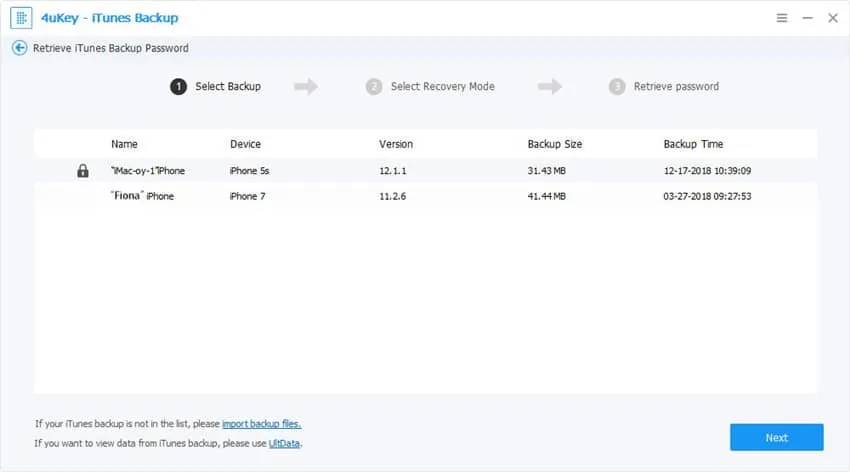Click the step 2 circle indicator

pyautogui.click(x=374, y=87)
